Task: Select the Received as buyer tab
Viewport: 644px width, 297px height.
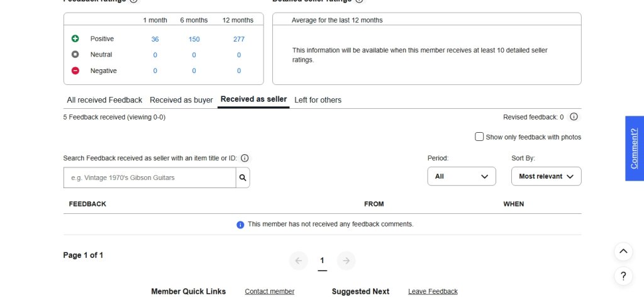Action: 181,99
